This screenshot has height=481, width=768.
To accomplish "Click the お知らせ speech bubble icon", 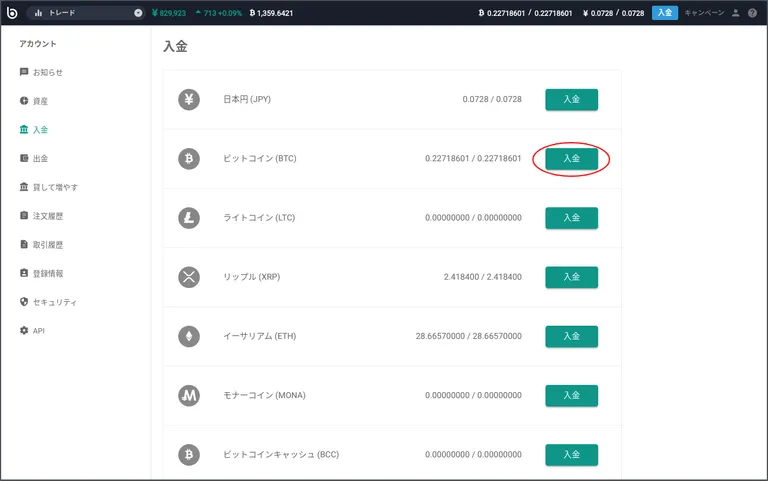I will click(24, 72).
